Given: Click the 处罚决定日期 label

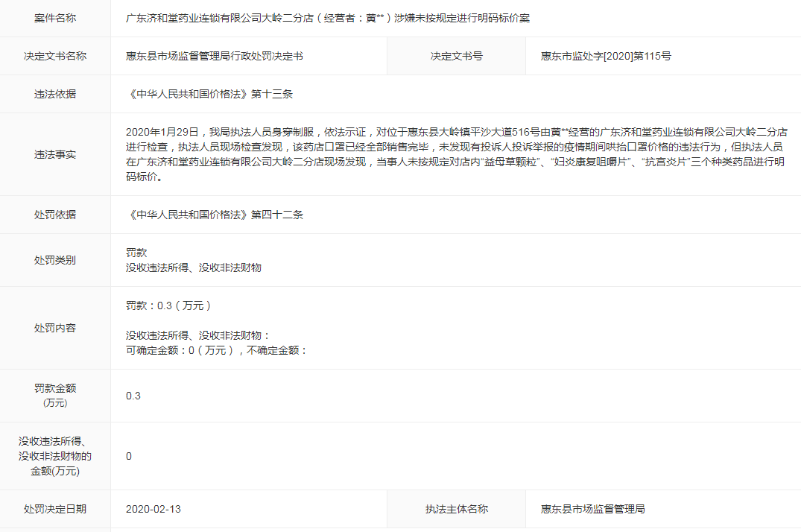Looking at the screenshot, I should click(x=55, y=509).
